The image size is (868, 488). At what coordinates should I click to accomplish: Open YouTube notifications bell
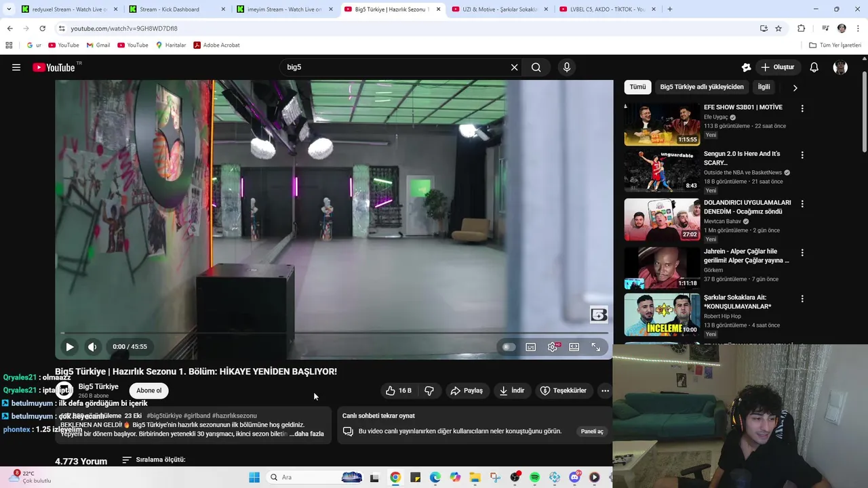[814, 67]
